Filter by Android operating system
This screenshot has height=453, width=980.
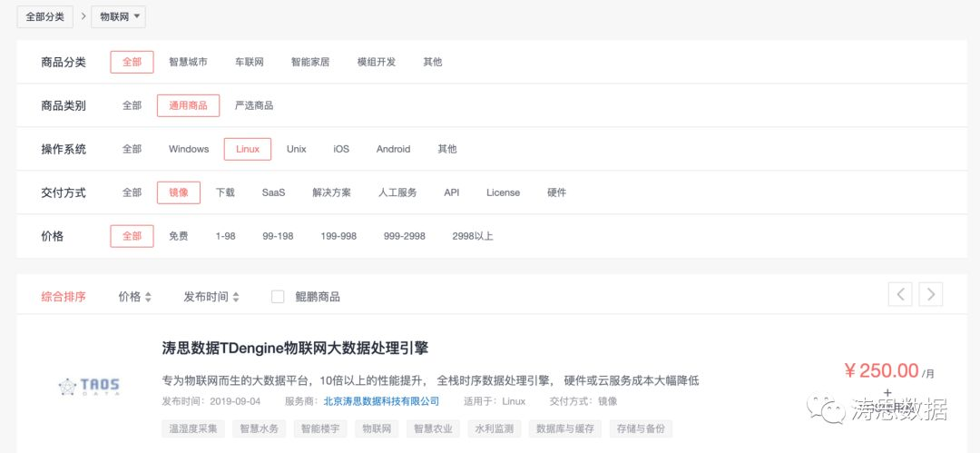point(393,149)
